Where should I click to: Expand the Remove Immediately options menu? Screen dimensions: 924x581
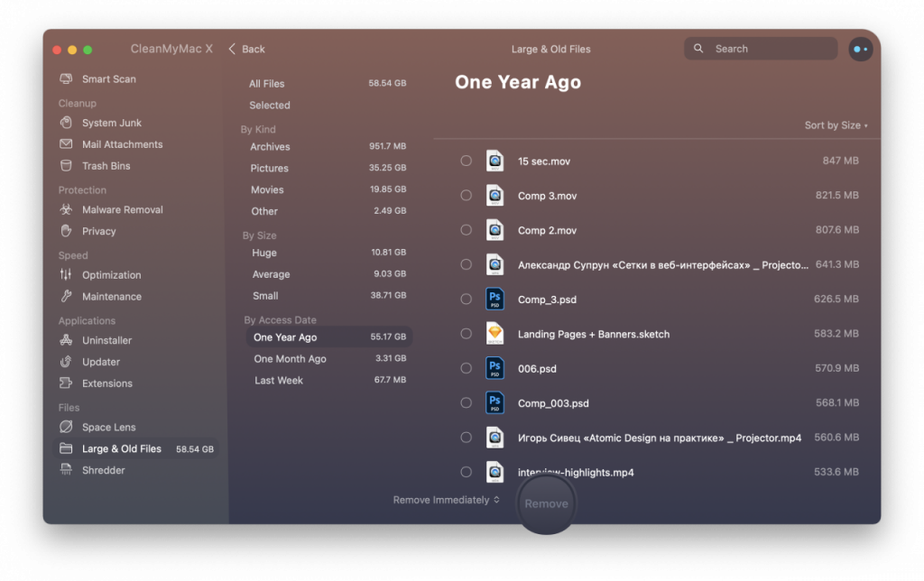446,500
